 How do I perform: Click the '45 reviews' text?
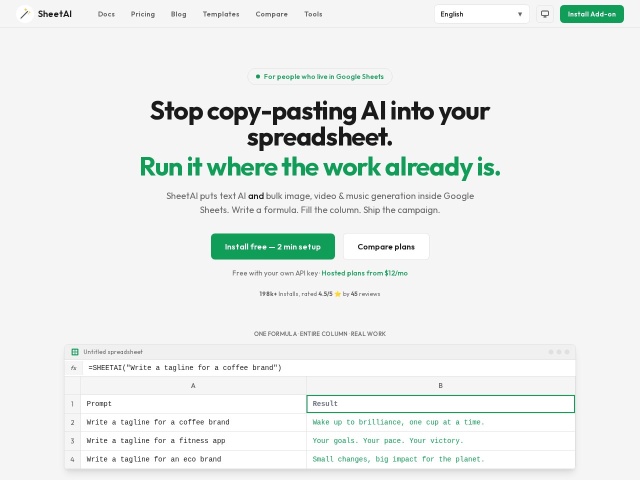365,294
